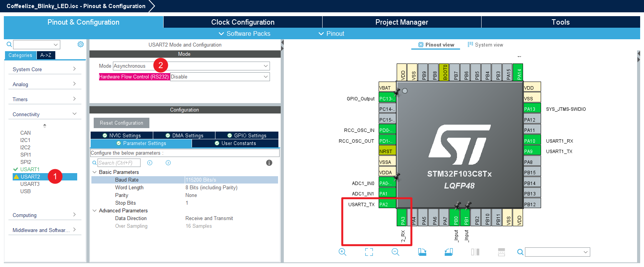Switch to System view

[x=485, y=45]
